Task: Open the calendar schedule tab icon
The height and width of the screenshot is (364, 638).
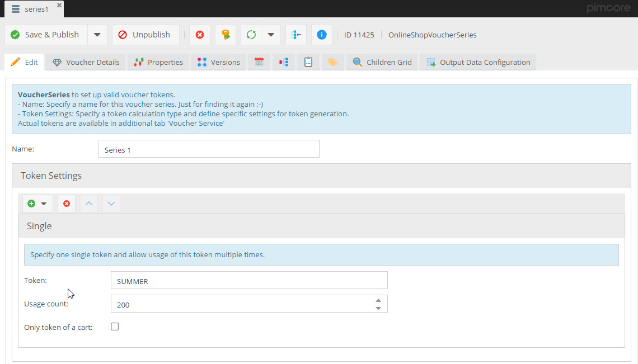Action: coord(259,62)
